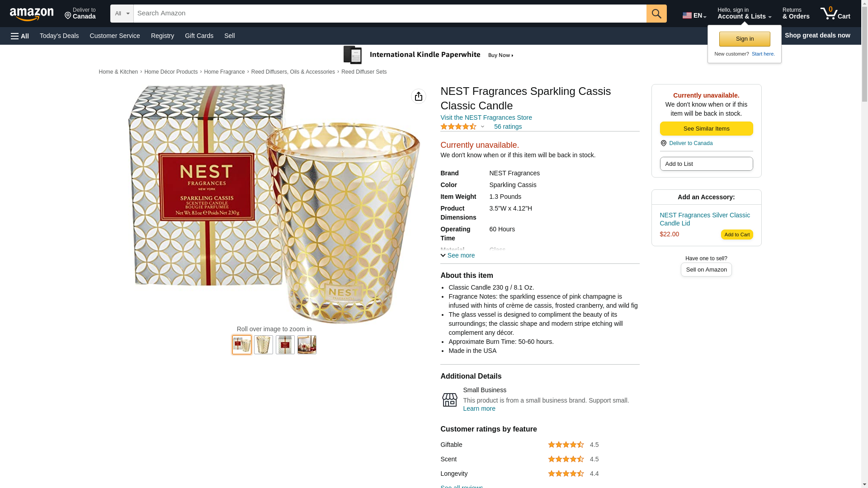This screenshot has width=868, height=488.
Task: Expand See more product details
Action: coord(458,255)
